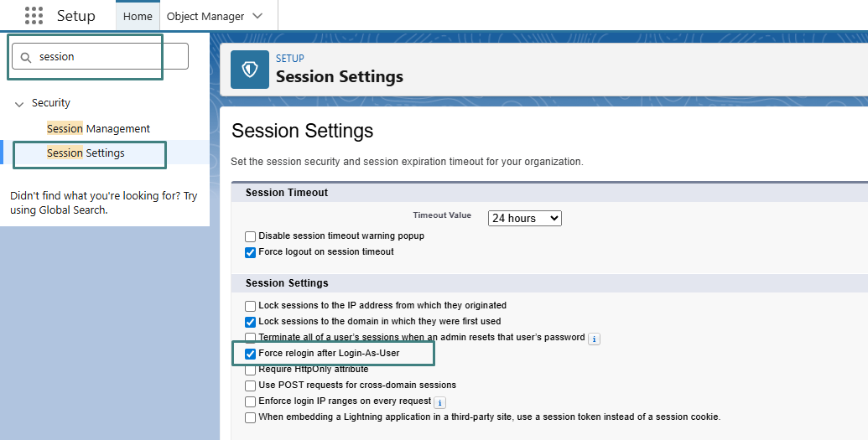Toggle the session token embedding checkbox
This screenshot has width=868, height=440.
[250, 417]
